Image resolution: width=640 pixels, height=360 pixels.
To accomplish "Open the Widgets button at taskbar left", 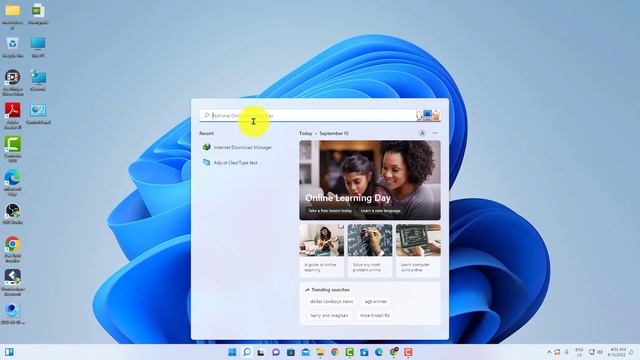I will (x=9, y=352).
